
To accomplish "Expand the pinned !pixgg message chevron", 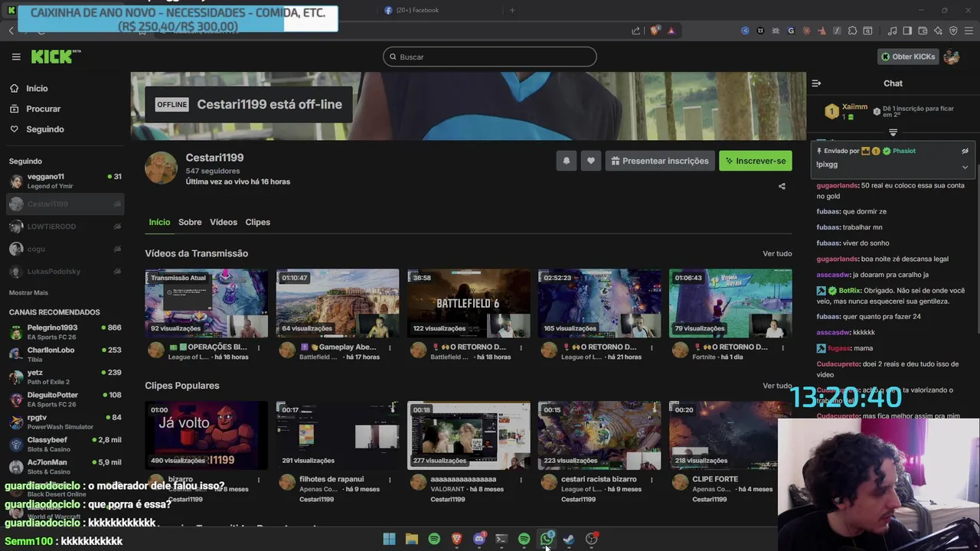I will pyautogui.click(x=965, y=167).
